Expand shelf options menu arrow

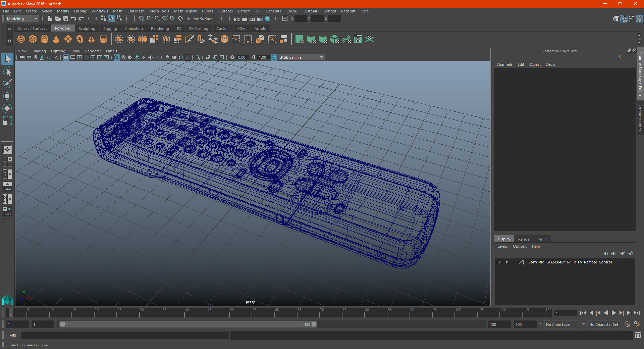(x=9, y=41)
